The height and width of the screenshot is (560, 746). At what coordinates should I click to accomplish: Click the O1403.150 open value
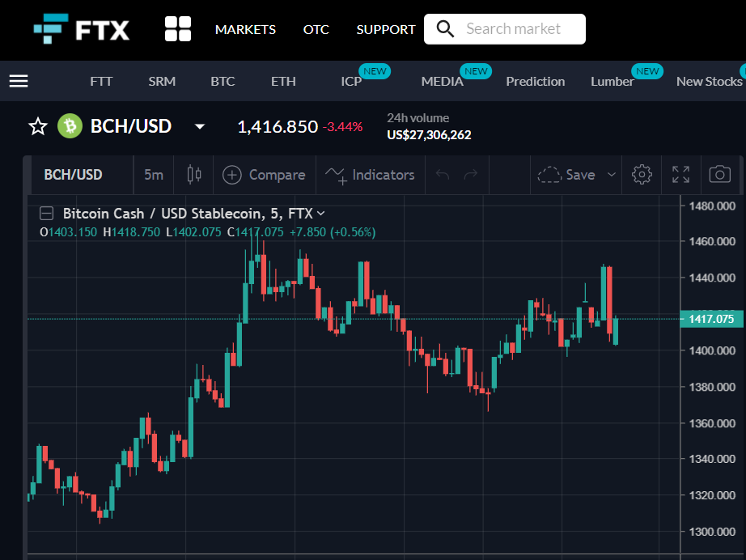68,232
